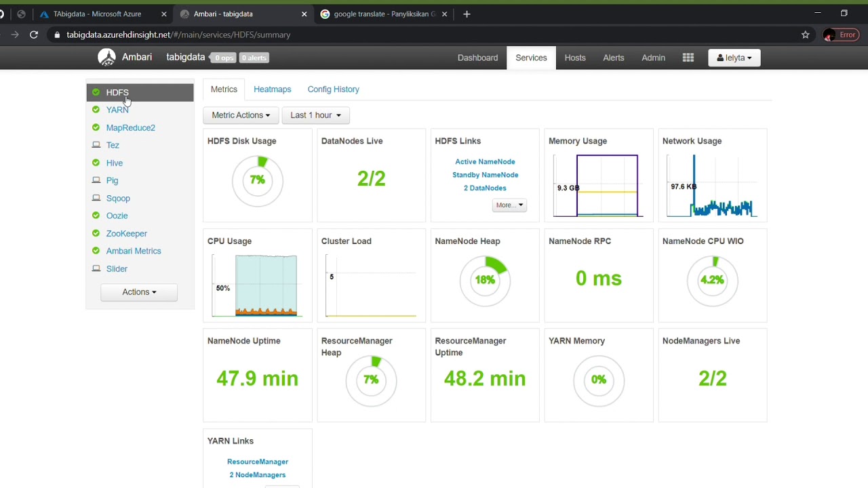
Task: Click the client laptop icon beside Tez
Action: click(96, 145)
